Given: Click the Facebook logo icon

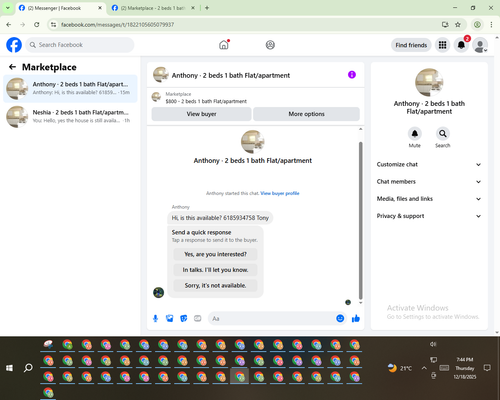Looking at the screenshot, I should coord(14,45).
